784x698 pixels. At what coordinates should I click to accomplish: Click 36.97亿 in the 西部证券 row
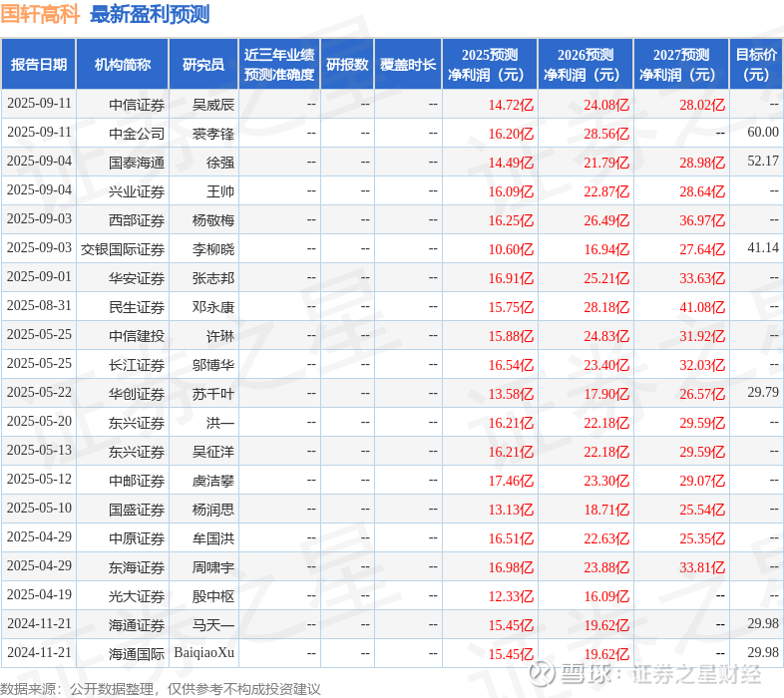pos(702,220)
